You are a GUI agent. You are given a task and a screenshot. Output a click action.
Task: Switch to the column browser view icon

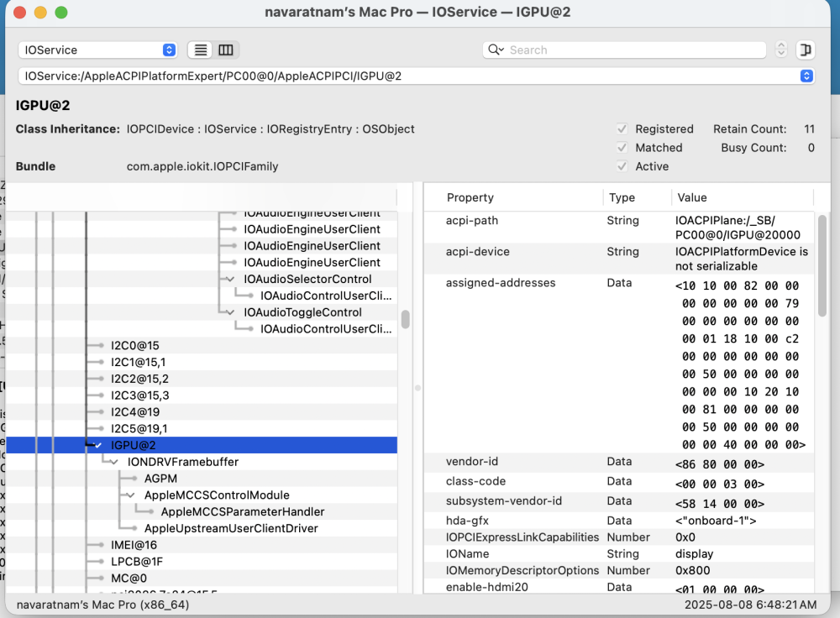[225, 50]
